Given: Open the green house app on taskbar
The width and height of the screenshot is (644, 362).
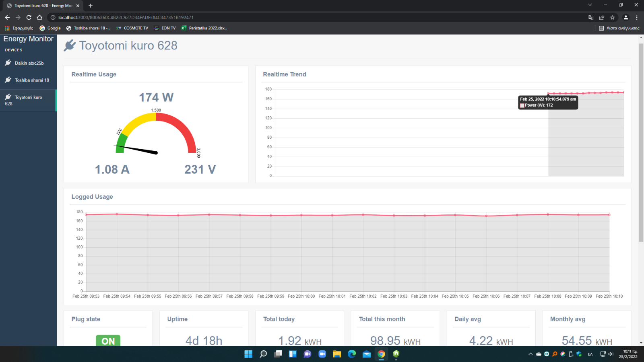Looking at the screenshot, I should [396, 354].
